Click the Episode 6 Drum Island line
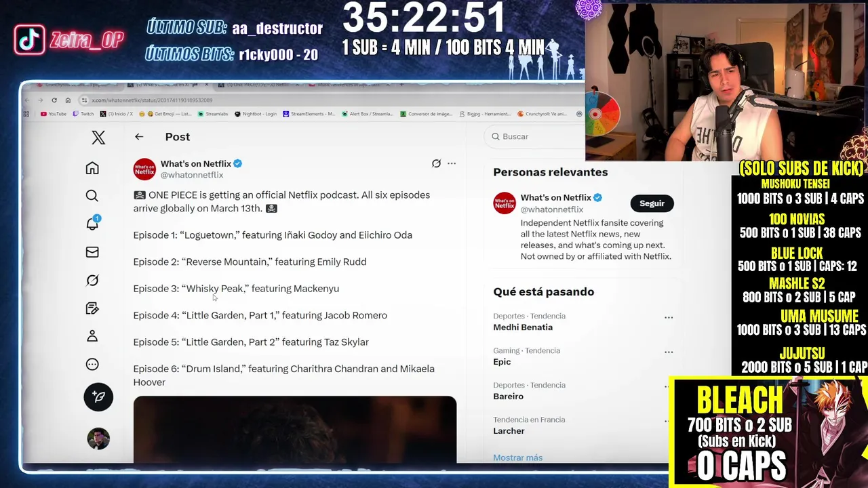 tap(283, 375)
